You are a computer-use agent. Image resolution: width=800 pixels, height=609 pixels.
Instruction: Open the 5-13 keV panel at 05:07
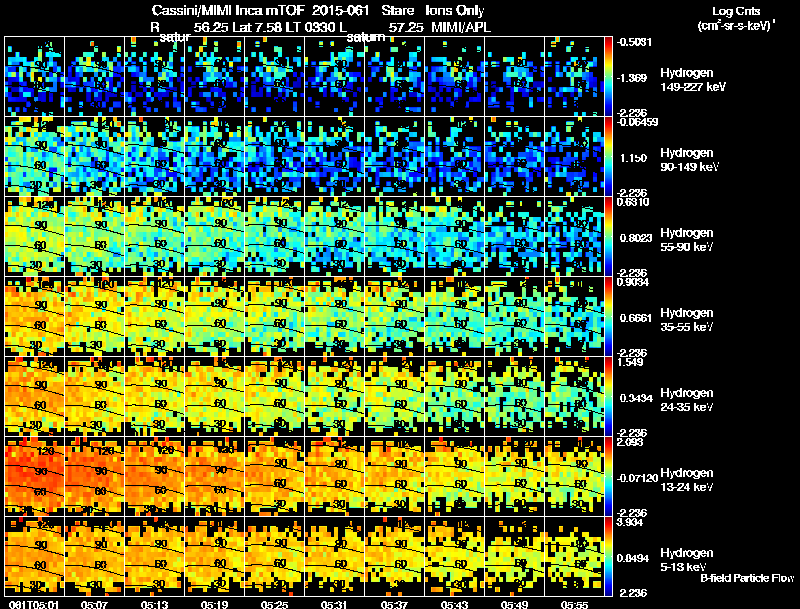[94, 557]
